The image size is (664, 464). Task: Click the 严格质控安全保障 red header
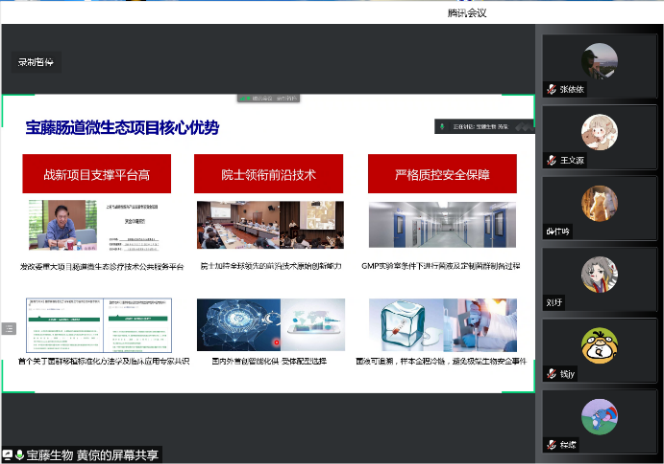(441, 174)
